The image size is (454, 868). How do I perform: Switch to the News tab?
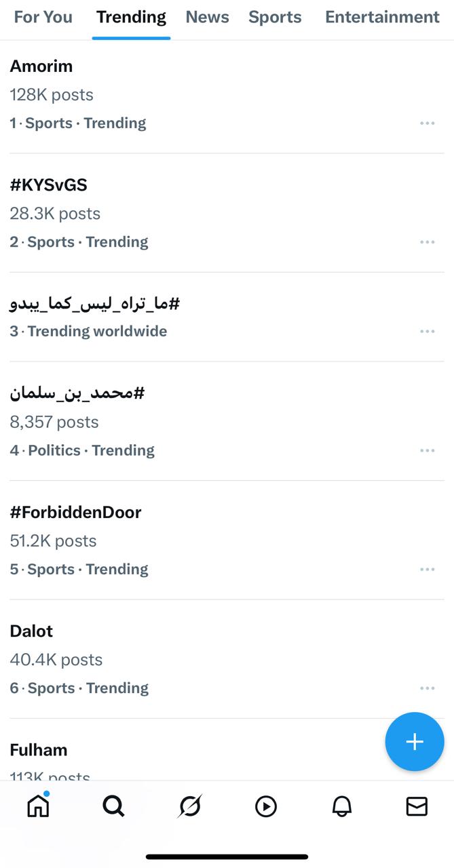pos(207,18)
